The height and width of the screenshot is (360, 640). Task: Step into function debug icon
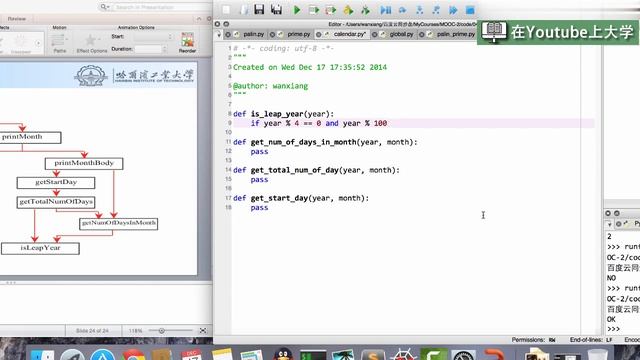tap(419, 10)
